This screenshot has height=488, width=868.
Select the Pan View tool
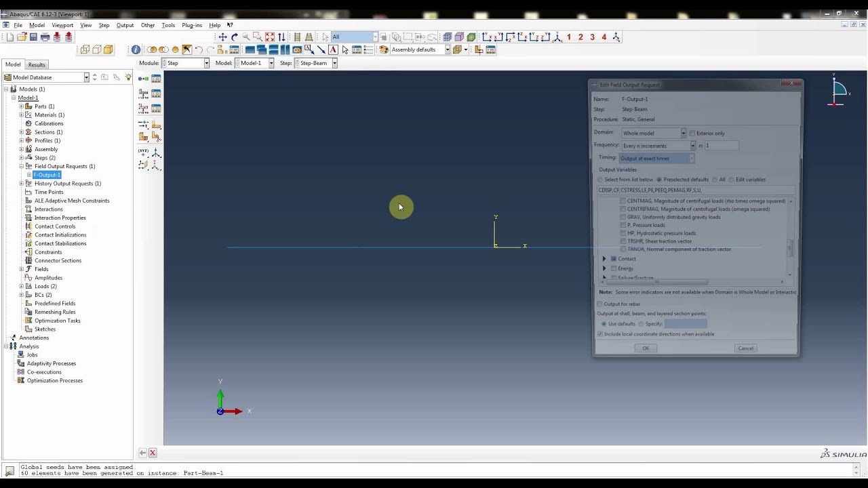click(222, 37)
